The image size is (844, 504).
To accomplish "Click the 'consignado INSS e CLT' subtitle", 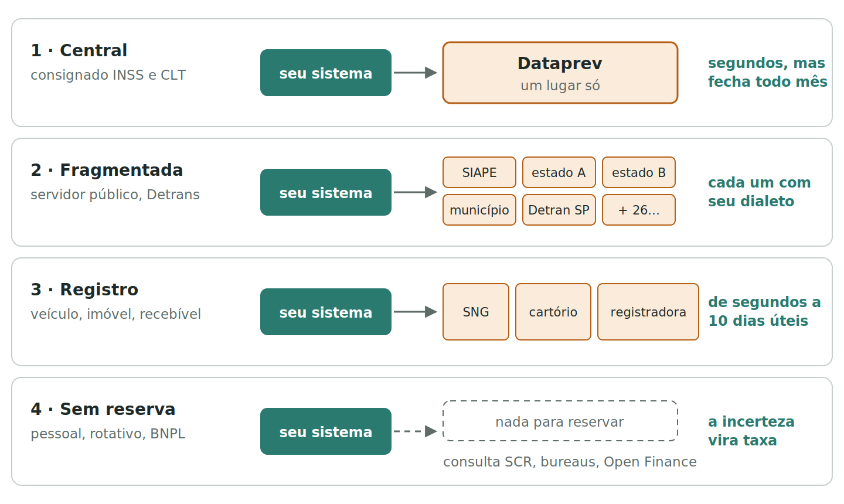I will click(x=108, y=75).
